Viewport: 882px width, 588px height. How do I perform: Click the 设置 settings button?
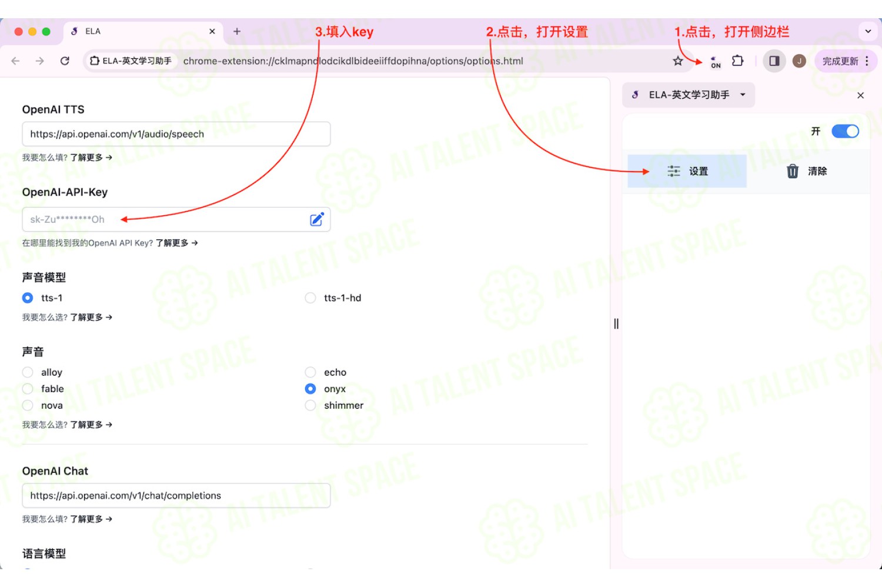coord(687,171)
